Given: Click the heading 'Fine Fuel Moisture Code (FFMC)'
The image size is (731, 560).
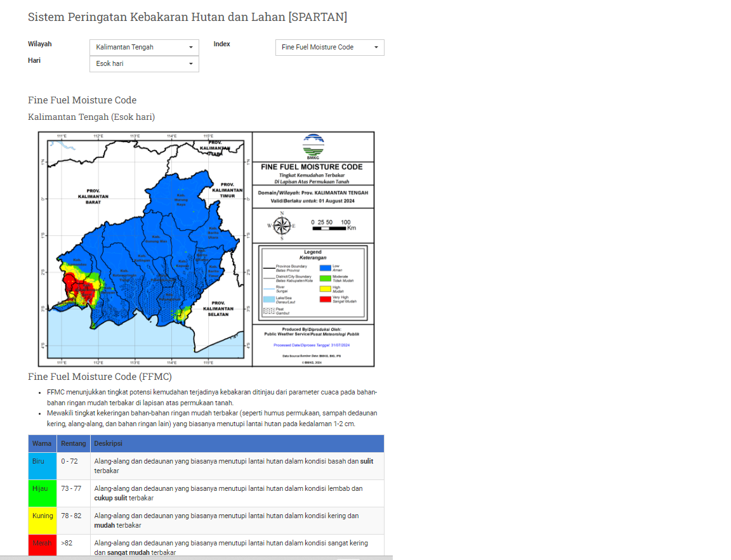Looking at the screenshot, I should pos(100,377).
